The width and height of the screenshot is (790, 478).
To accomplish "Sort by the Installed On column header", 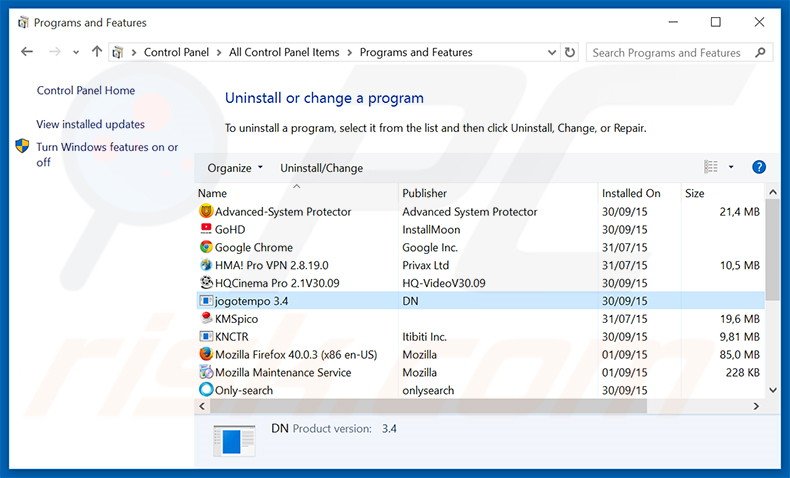I will pyautogui.click(x=639, y=193).
